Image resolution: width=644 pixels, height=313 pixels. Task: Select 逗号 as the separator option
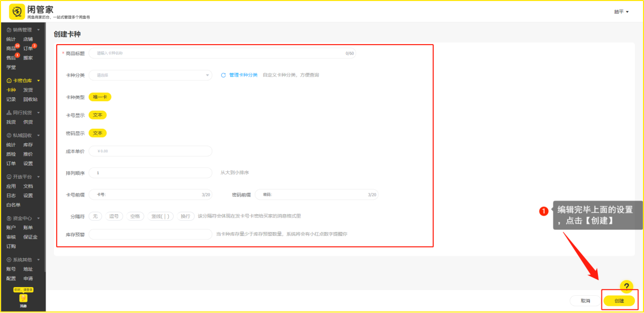click(115, 216)
